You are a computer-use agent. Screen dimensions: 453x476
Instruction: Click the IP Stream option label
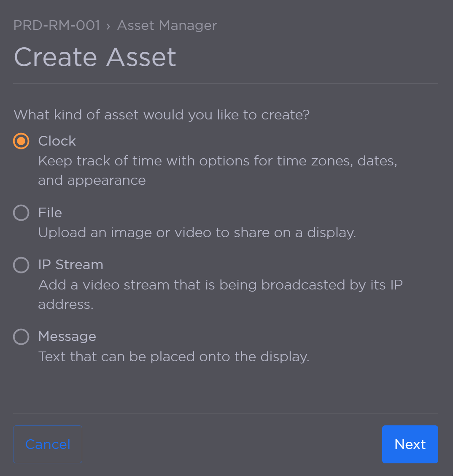click(x=70, y=265)
